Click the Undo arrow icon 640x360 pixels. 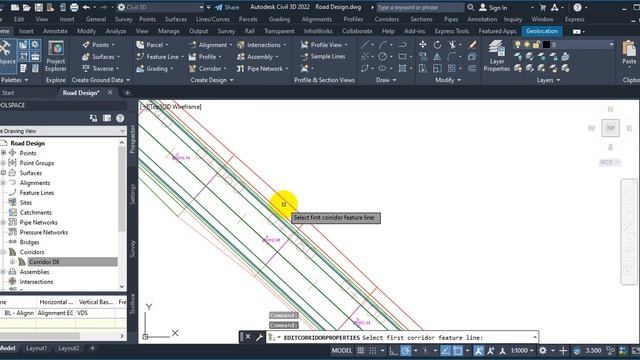click(x=86, y=7)
